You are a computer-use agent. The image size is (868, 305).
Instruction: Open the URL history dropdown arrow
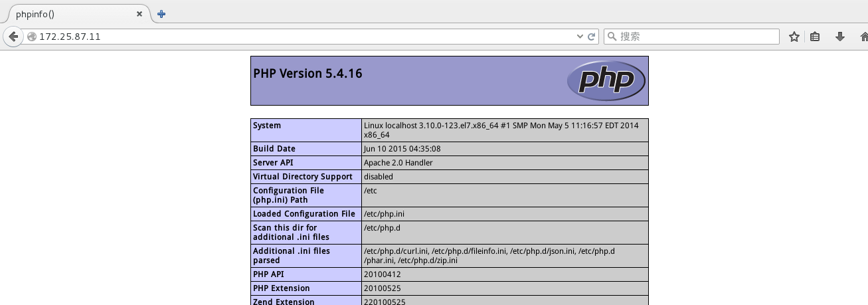coord(579,37)
